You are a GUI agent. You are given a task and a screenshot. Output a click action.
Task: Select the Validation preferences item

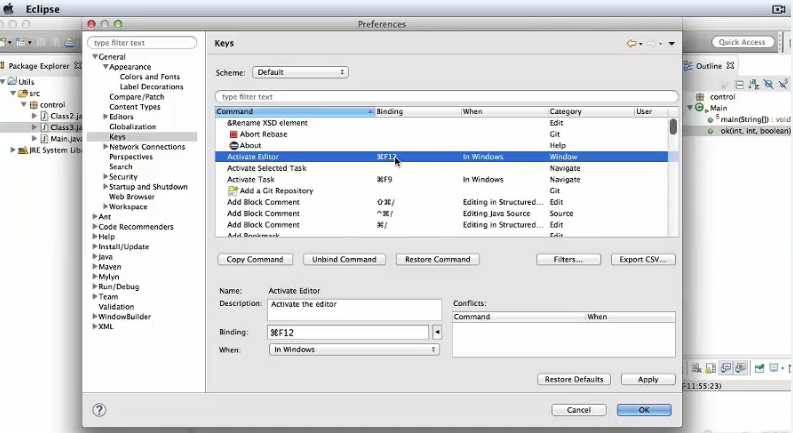[x=116, y=307]
